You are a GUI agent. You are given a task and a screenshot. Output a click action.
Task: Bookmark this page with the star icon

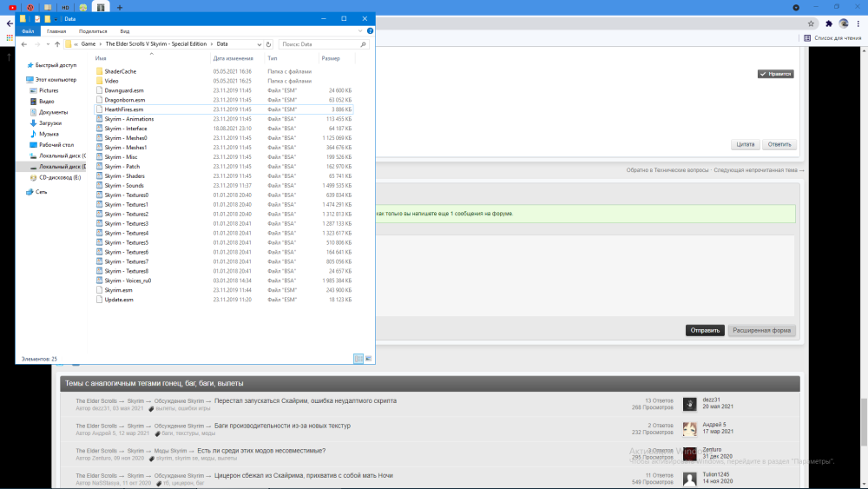[x=811, y=23]
